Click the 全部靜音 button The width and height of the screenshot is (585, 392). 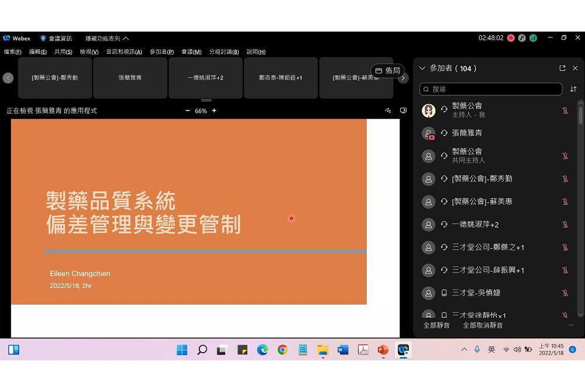pyautogui.click(x=436, y=325)
